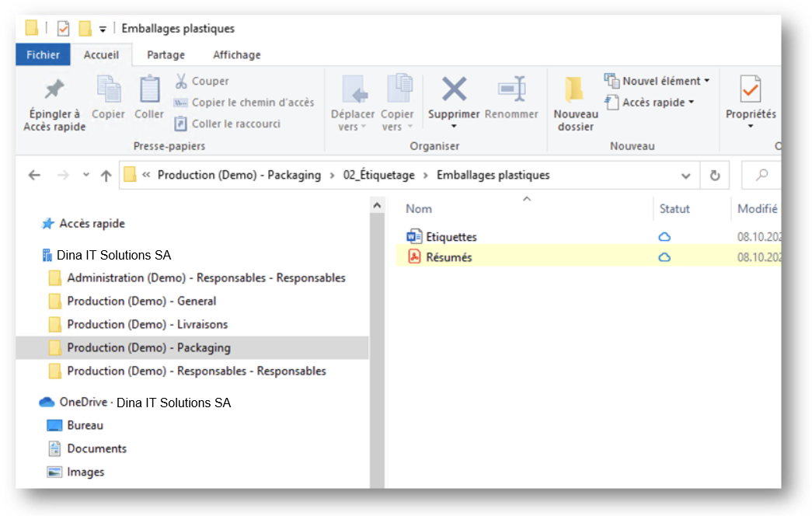Select Production (Demo) - Livraisons folder
This screenshot has width=812, height=516.
(148, 324)
